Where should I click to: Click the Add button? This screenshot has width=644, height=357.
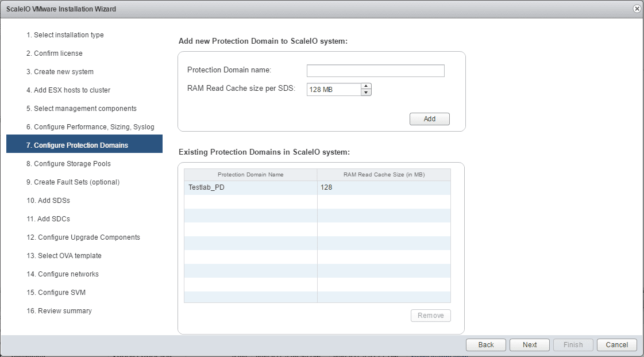(430, 119)
